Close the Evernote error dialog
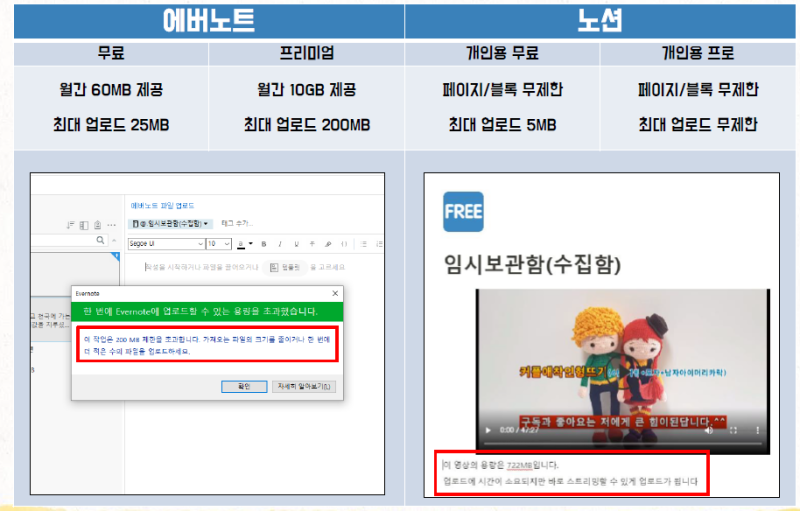This screenshot has width=800, height=511. point(335,293)
